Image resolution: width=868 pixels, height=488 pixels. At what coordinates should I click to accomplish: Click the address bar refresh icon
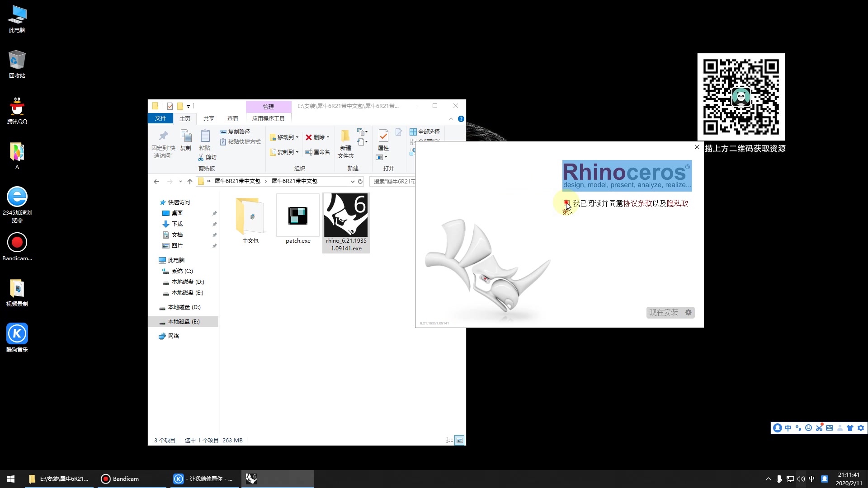pos(360,181)
